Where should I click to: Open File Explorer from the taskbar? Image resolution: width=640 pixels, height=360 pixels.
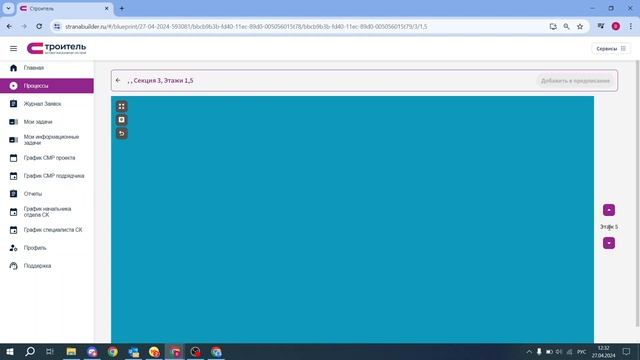[x=71, y=352]
